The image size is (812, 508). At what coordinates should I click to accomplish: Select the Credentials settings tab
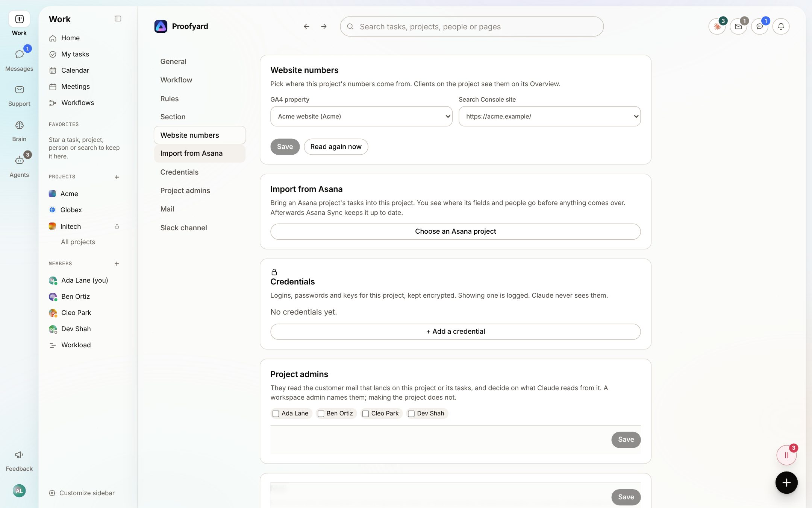pyautogui.click(x=200, y=172)
